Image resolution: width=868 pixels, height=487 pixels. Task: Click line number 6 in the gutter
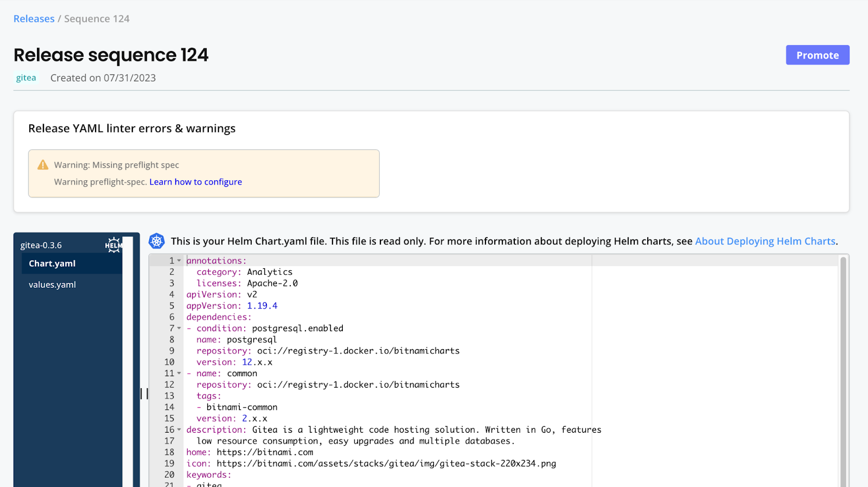click(x=172, y=317)
